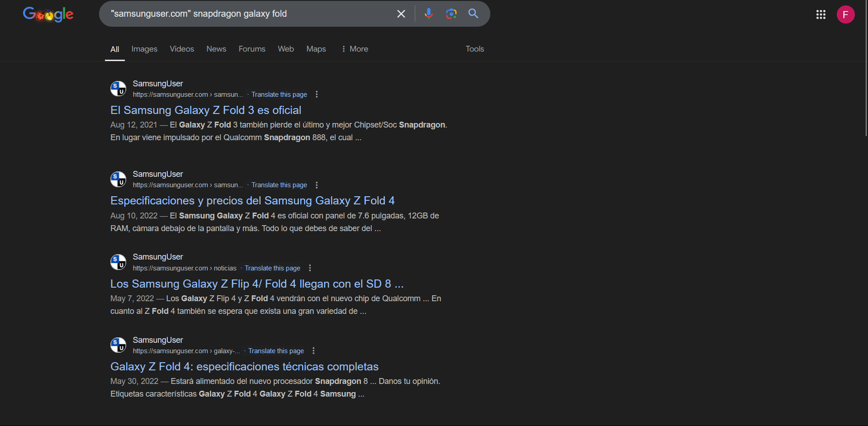Open three-dot menu for Z Flip 4 noticias result
868x426 pixels.
click(x=310, y=268)
